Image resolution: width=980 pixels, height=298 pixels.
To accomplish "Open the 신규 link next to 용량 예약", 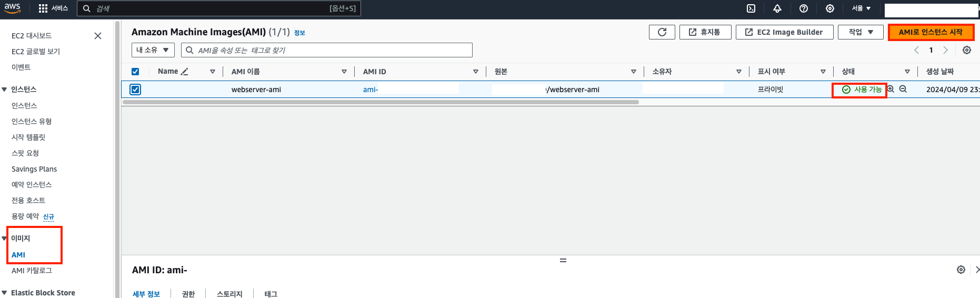I will (x=48, y=216).
